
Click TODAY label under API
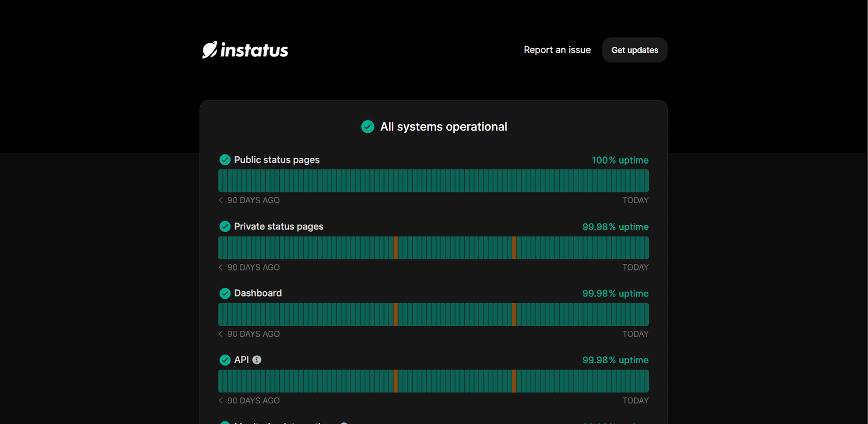[x=635, y=401]
